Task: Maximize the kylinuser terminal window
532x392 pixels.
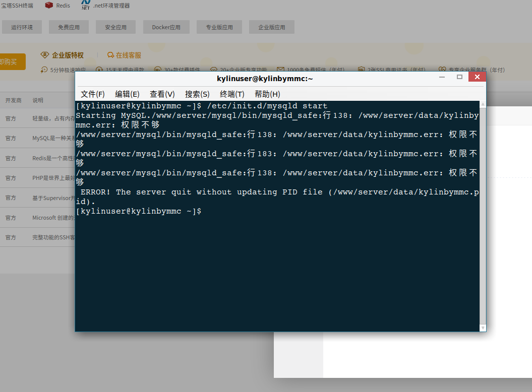Action: [459, 77]
